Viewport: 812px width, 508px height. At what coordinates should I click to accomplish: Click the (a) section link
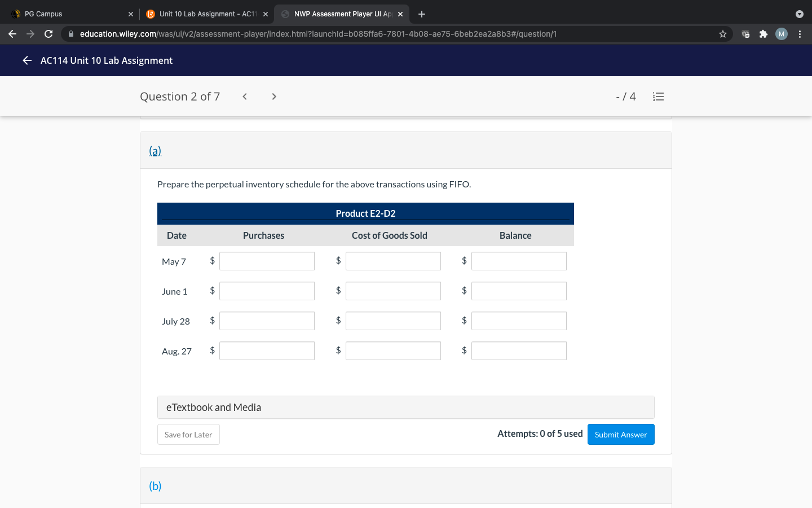click(x=155, y=151)
